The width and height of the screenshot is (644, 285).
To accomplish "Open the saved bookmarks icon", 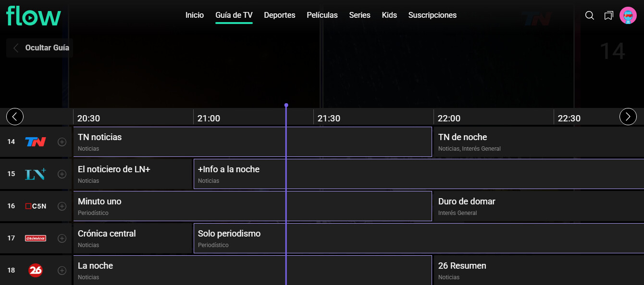I will pos(609,15).
